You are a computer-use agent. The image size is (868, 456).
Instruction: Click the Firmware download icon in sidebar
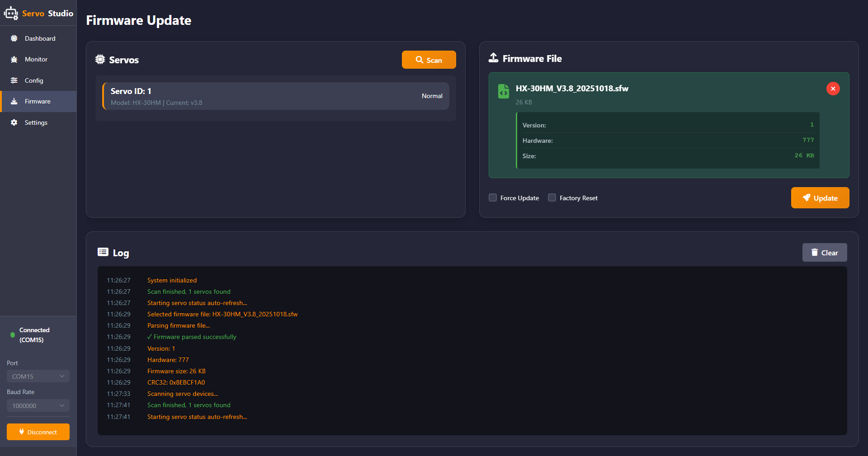pyautogui.click(x=14, y=101)
